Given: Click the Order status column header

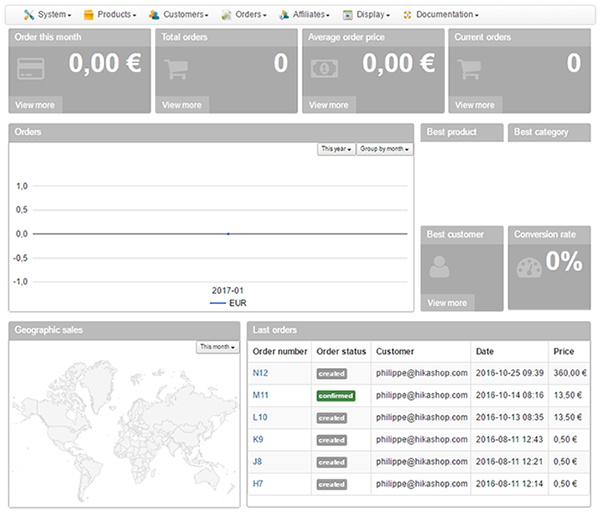Looking at the screenshot, I should [341, 351].
